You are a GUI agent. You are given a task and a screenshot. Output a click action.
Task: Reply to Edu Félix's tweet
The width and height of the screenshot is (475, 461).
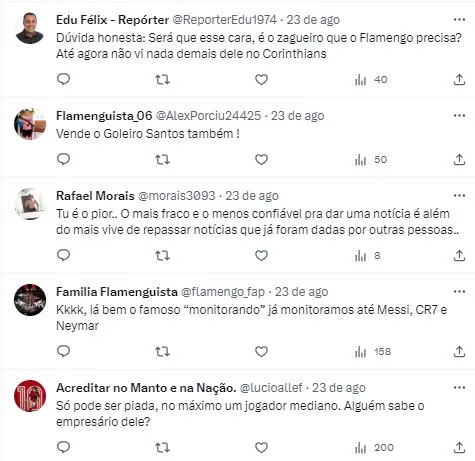[x=63, y=79]
